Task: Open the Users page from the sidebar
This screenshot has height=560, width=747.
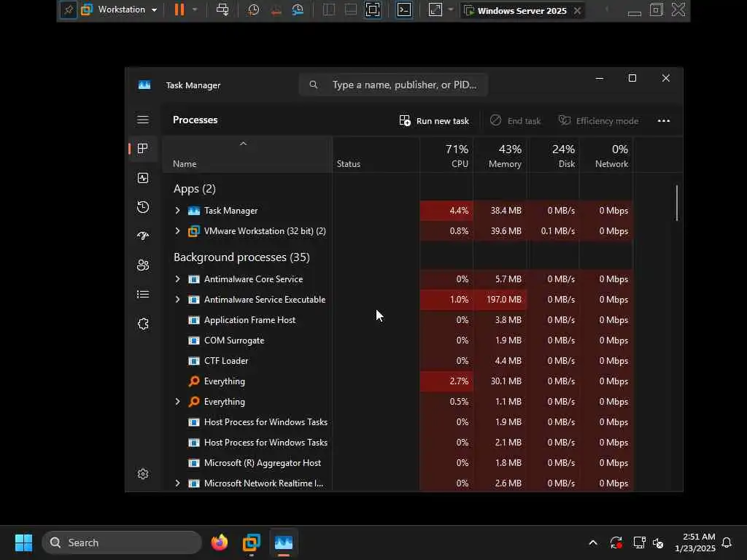Action: pyautogui.click(x=143, y=265)
